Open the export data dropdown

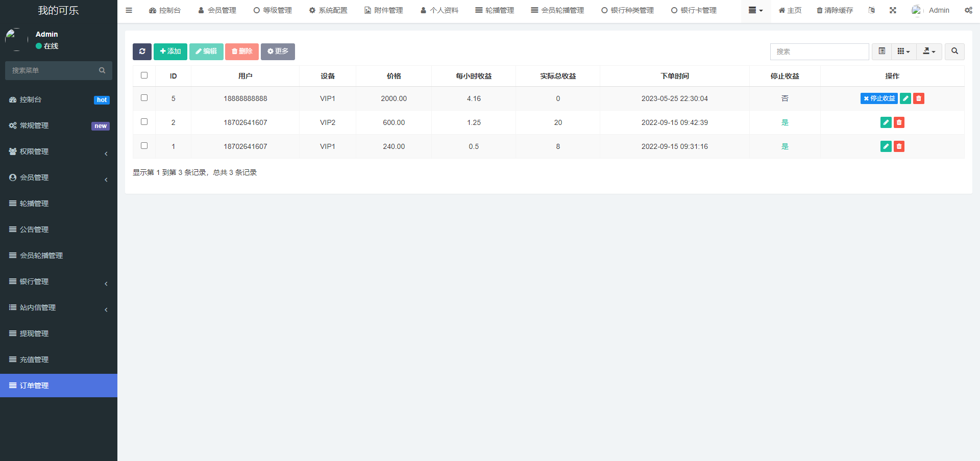929,52
